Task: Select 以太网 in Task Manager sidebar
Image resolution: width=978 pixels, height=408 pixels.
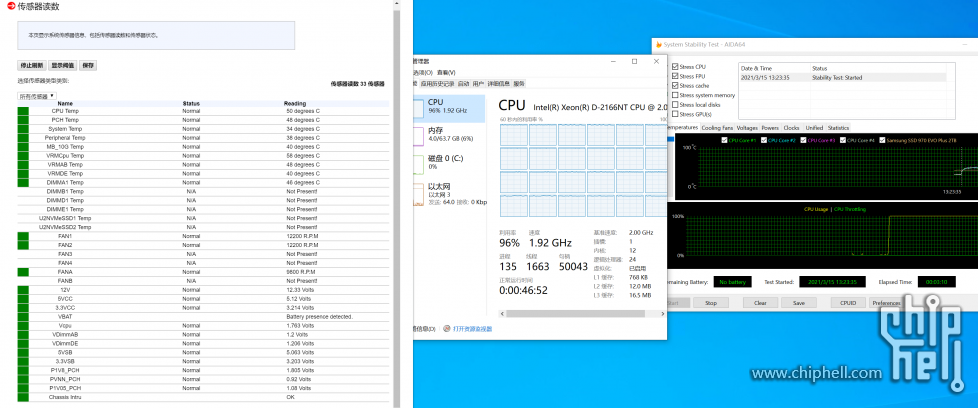Action: 449,193
